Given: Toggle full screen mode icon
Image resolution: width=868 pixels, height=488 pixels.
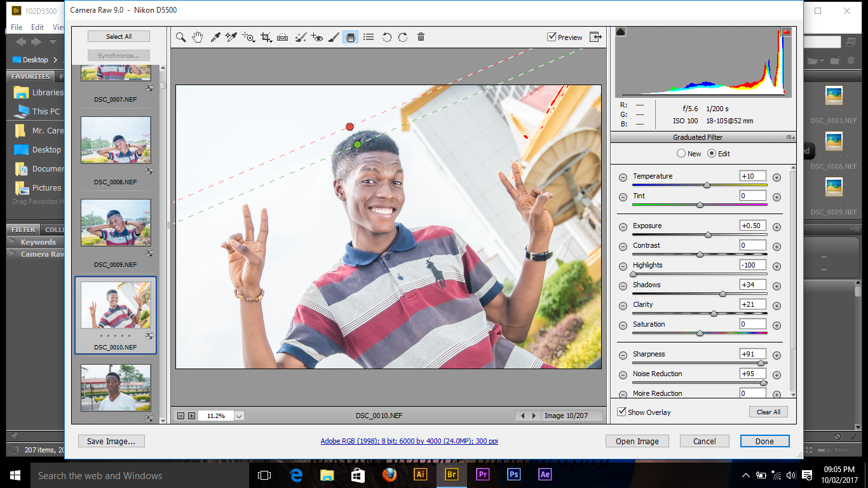Looking at the screenshot, I should [595, 37].
